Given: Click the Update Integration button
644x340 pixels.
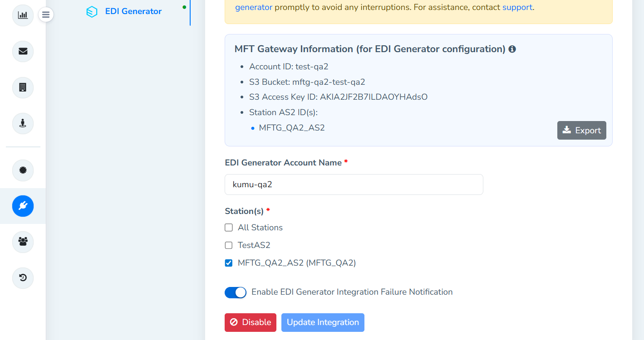Looking at the screenshot, I should (x=323, y=322).
